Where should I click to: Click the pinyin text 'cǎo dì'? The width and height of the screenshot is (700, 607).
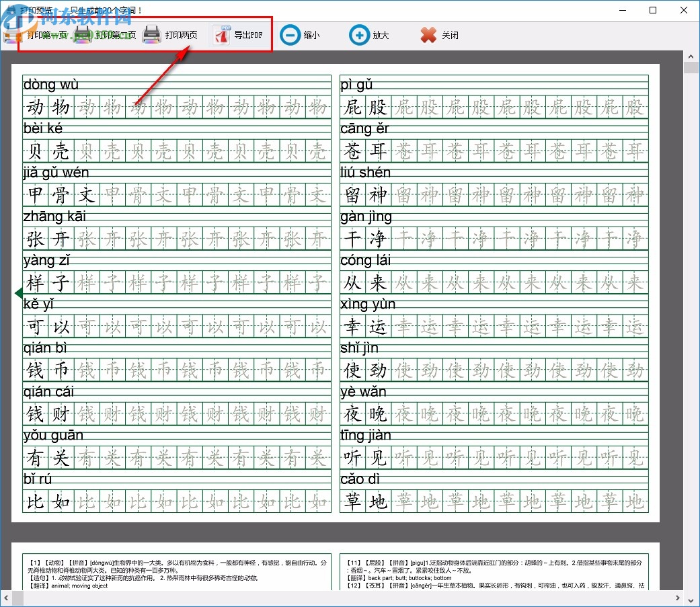[360, 479]
